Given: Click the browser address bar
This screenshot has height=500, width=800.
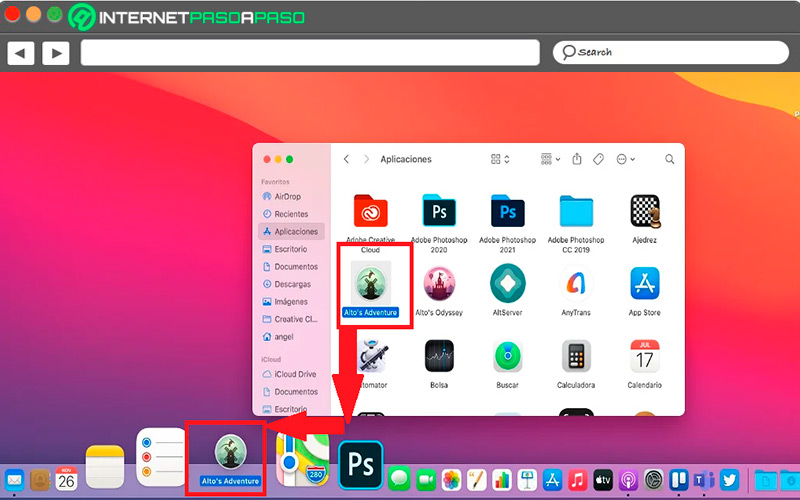Looking at the screenshot, I should [310, 53].
